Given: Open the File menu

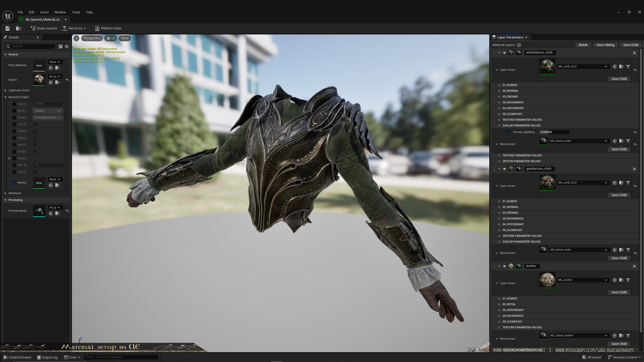Looking at the screenshot, I should 20,12.
